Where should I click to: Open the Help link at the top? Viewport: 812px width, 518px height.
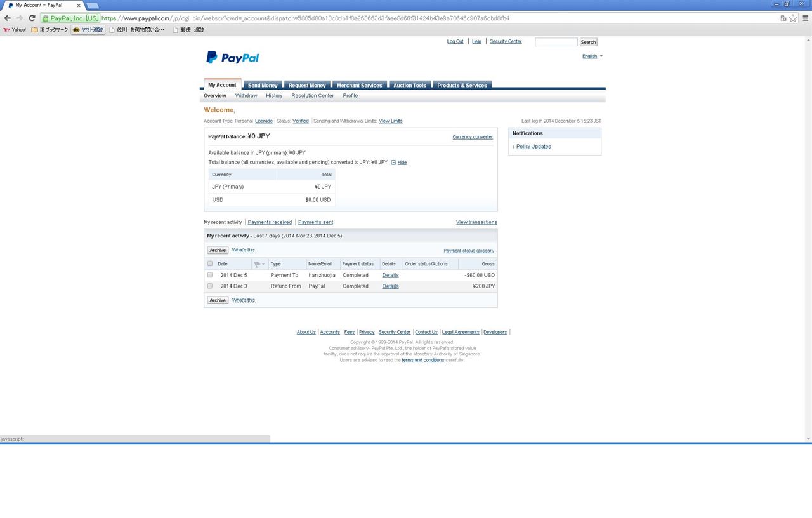(x=476, y=41)
